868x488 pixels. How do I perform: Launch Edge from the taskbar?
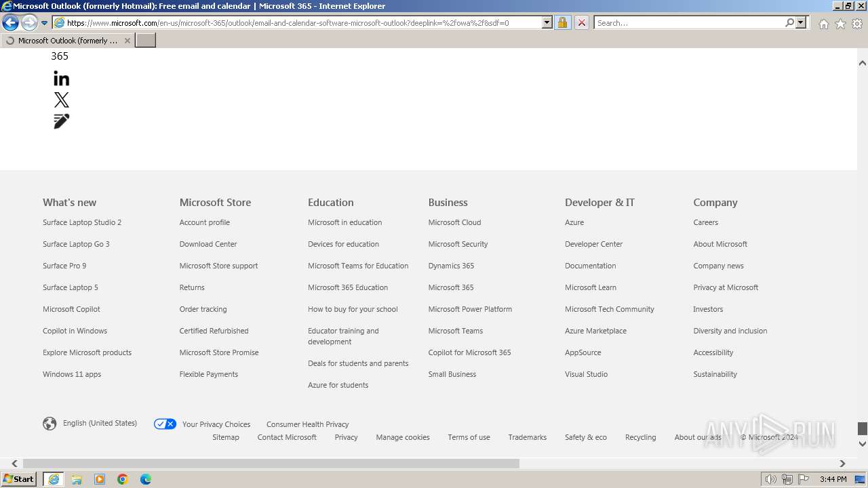(146, 479)
